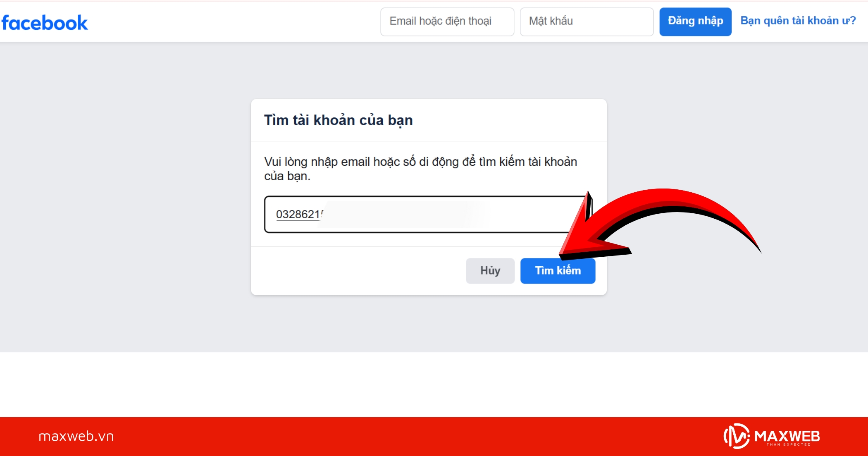This screenshot has height=456, width=868.
Task: Focus the Mật khẩu password field
Action: point(587,21)
